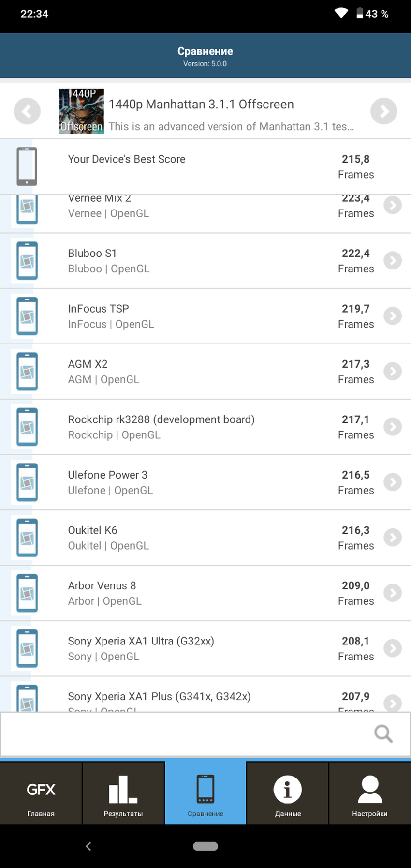Tap the Arbor Venus 8 device icon

point(27,593)
